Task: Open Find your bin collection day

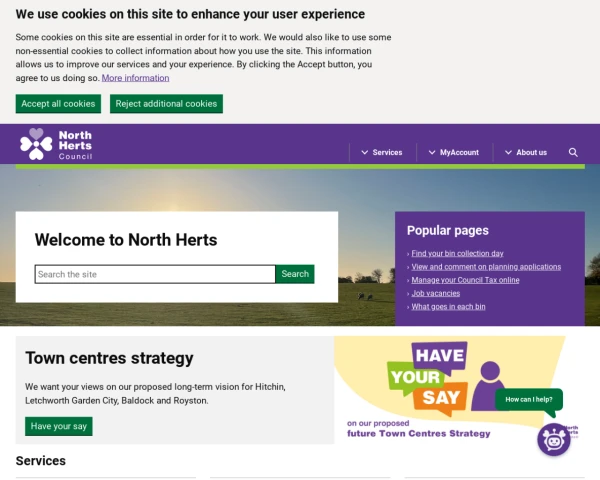Action: tap(457, 253)
